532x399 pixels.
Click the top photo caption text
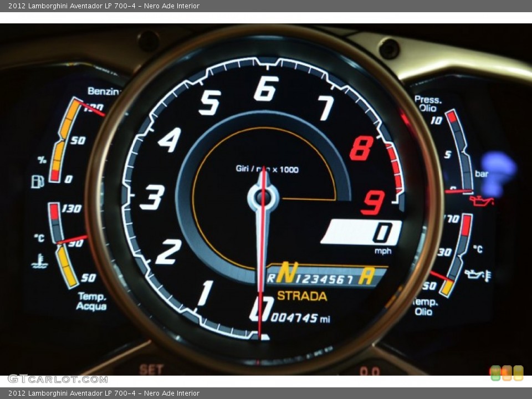[x=104, y=6]
